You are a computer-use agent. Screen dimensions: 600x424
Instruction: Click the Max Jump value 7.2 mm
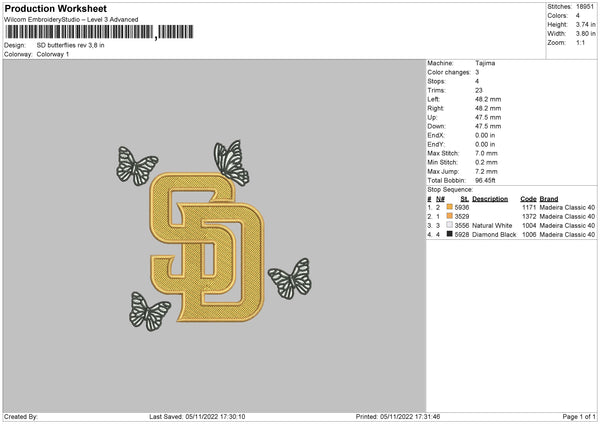(x=486, y=171)
